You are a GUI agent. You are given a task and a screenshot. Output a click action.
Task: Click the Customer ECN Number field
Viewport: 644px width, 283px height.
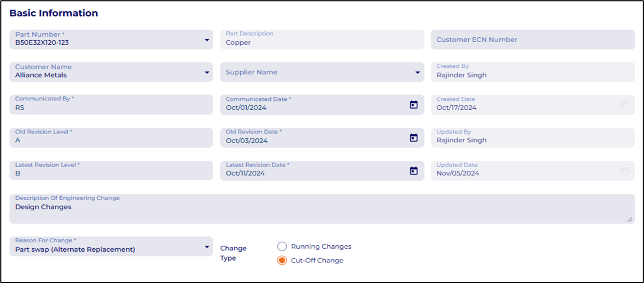pos(532,40)
